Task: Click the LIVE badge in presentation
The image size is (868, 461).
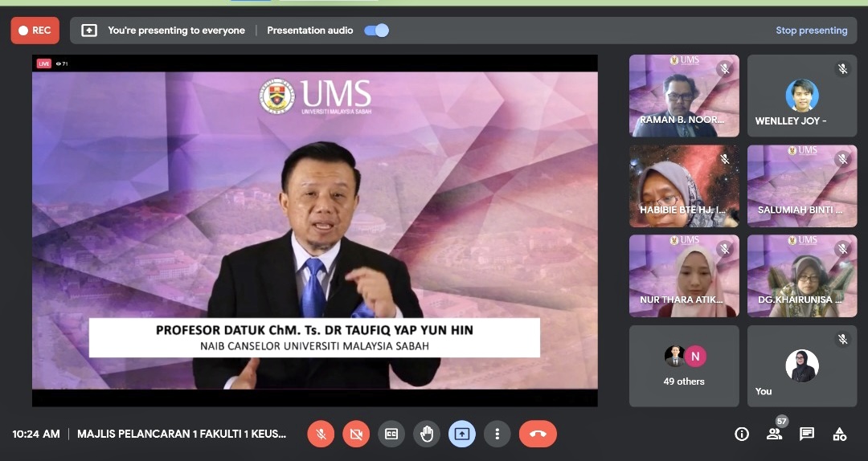Action: (x=43, y=63)
